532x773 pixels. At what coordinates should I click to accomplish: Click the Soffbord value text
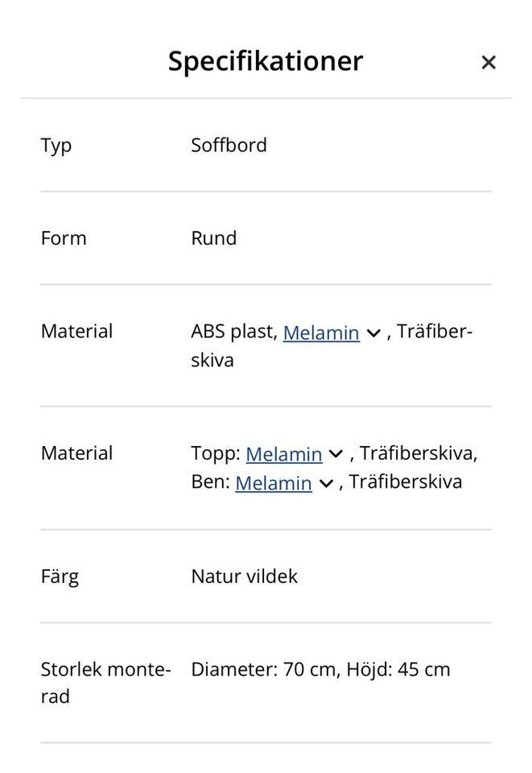(229, 146)
